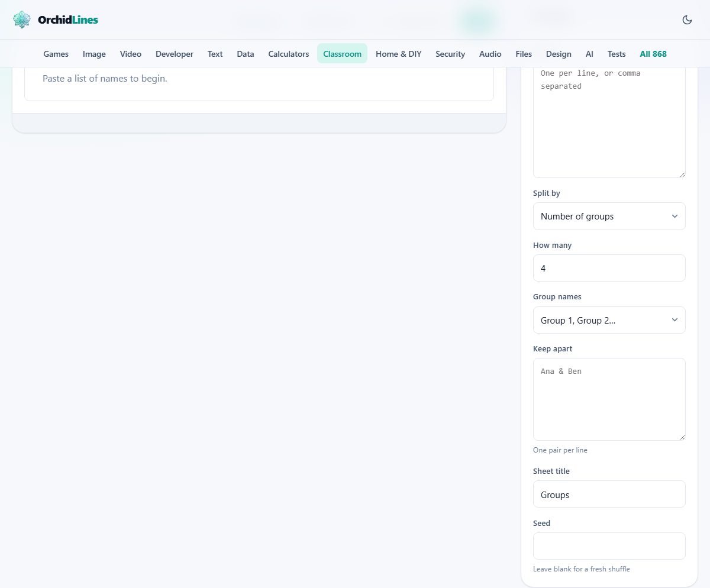
Task: Open the Tests category
Action: click(617, 54)
